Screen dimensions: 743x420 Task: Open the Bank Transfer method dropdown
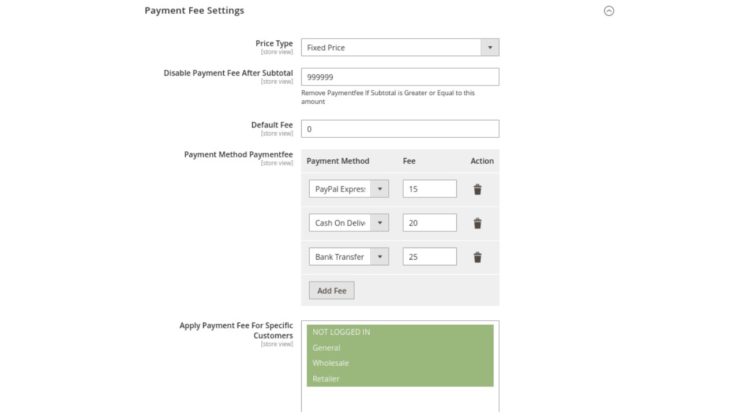click(x=349, y=256)
